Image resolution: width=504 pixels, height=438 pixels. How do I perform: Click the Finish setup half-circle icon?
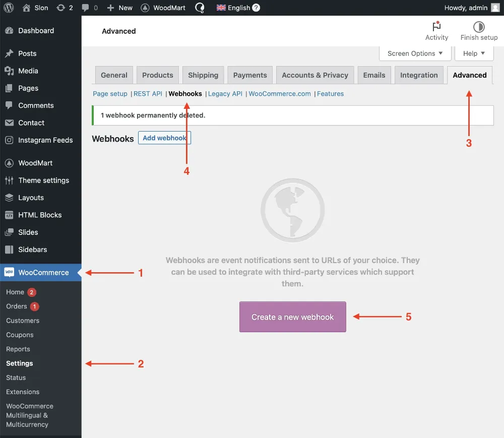[x=479, y=27]
